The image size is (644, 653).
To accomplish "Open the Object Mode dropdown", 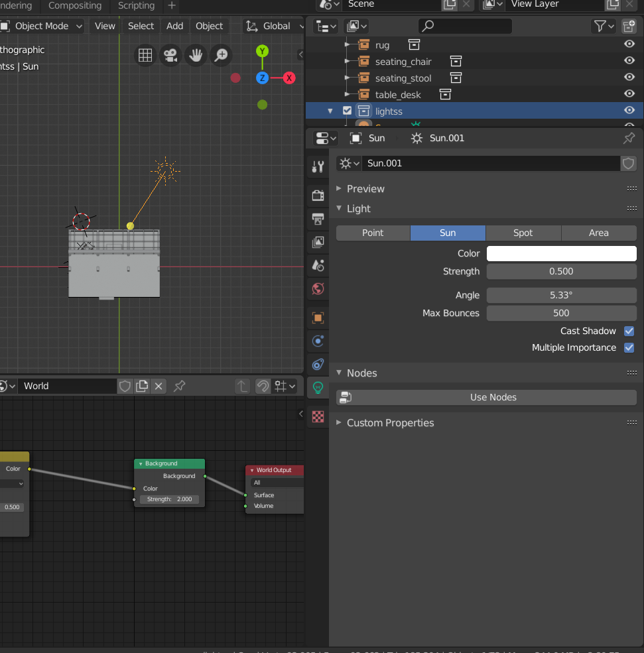I will (x=42, y=26).
